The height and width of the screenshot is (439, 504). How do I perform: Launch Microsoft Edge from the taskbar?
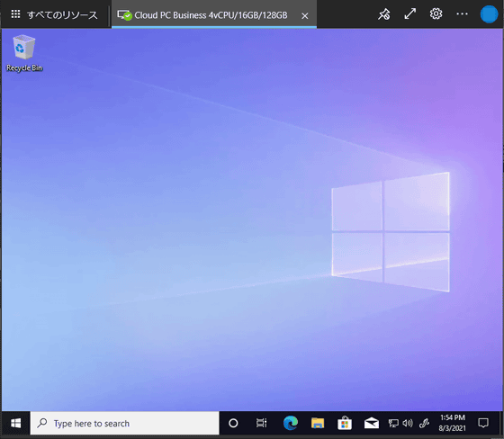[290, 423]
